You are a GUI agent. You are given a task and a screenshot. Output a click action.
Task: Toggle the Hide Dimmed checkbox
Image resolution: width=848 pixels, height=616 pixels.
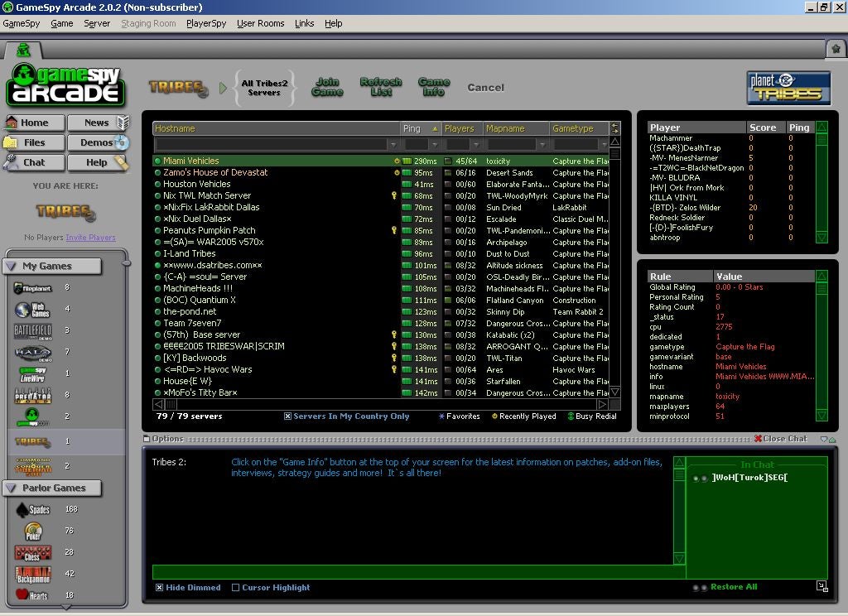[x=160, y=587]
